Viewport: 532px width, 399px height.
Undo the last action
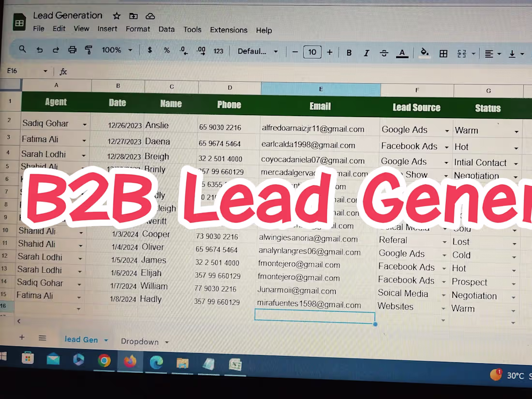[40, 50]
